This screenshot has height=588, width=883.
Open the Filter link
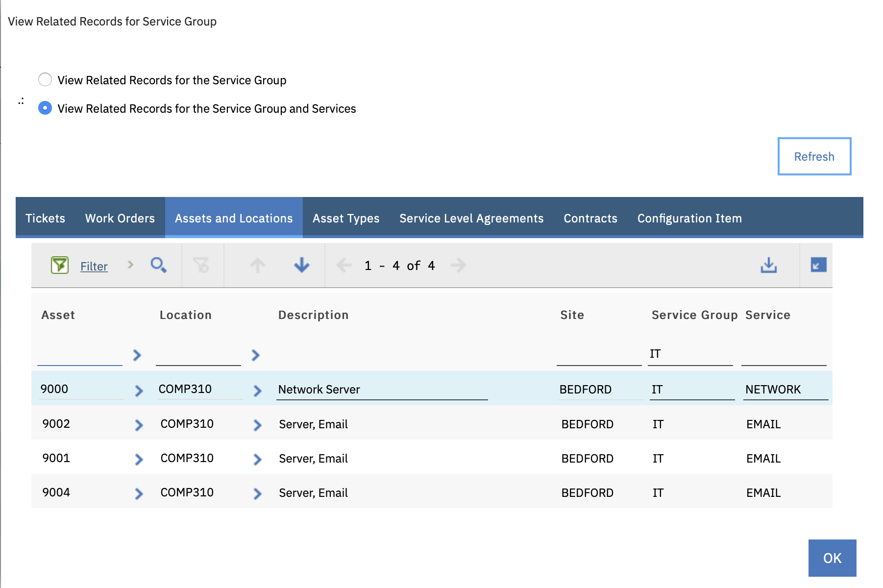click(x=94, y=266)
